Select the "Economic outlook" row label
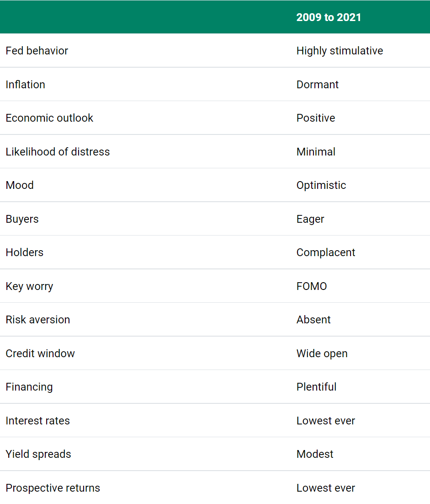Image resolution: width=430 pixels, height=504 pixels. pos(49,118)
